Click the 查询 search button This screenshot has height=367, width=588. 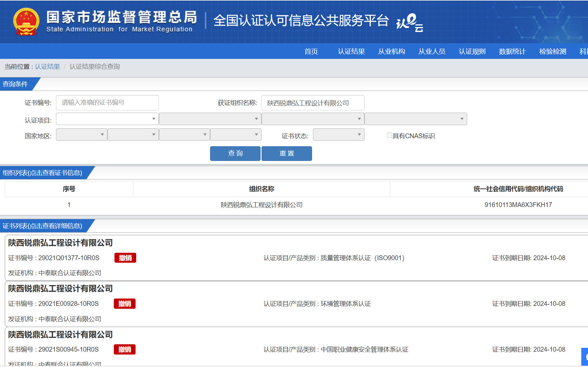235,153
